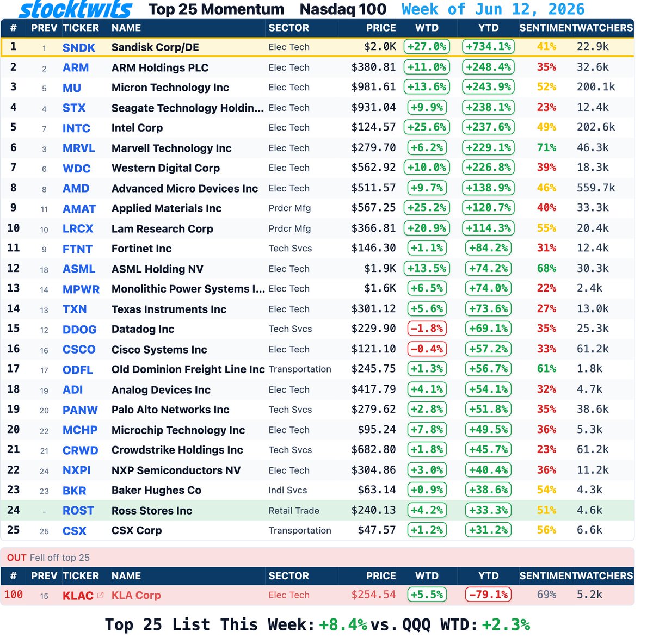Click the +2.3% QQQ WTD figure
This screenshot has height=644, width=653.
tap(506, 624)
